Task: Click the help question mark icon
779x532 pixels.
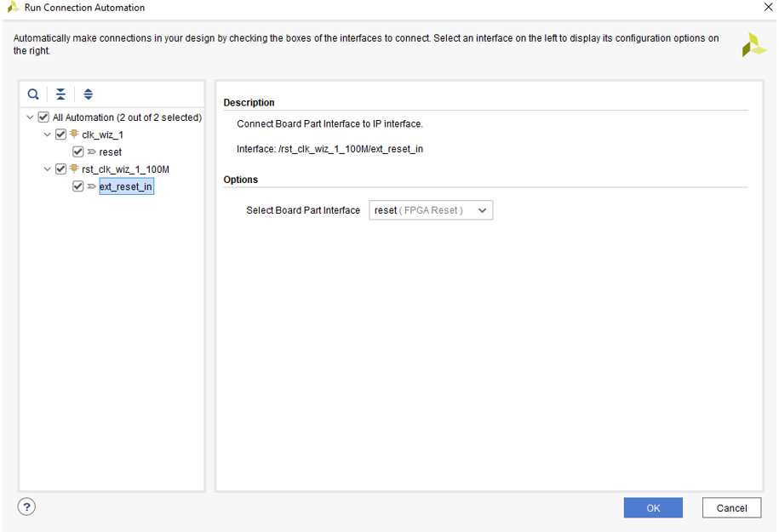Action: pos(26,507)
